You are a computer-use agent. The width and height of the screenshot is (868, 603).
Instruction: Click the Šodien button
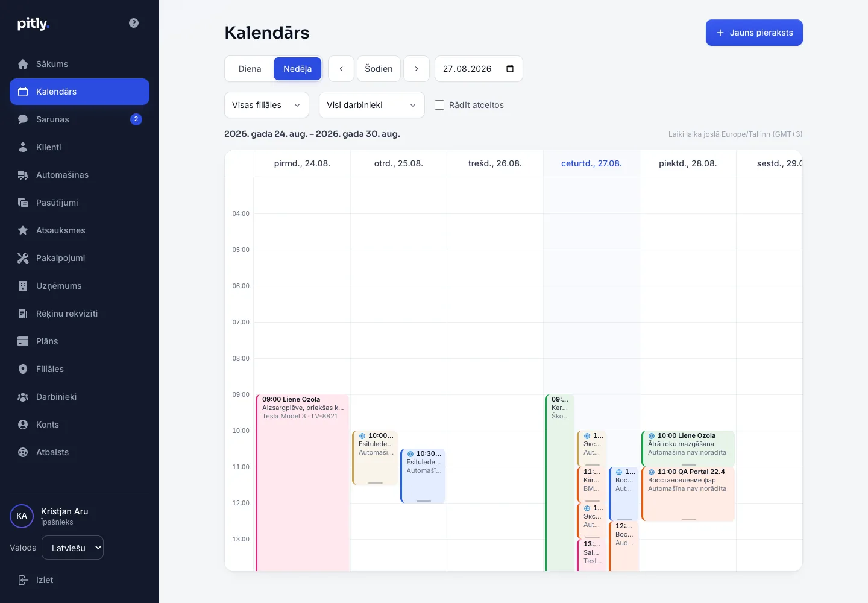pyautogui.click(x=379, y=69)
